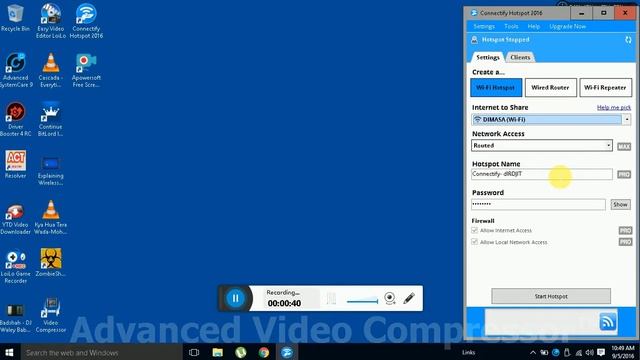Choose Wi-Fi Hotspot creation mode
Viewport: 640px width, 360px height.
point(496,87)
